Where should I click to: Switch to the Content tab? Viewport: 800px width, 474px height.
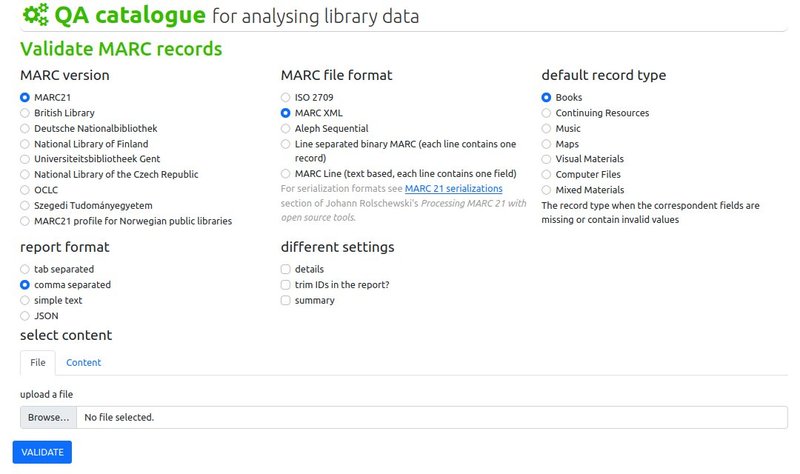[x=84, y=363]
